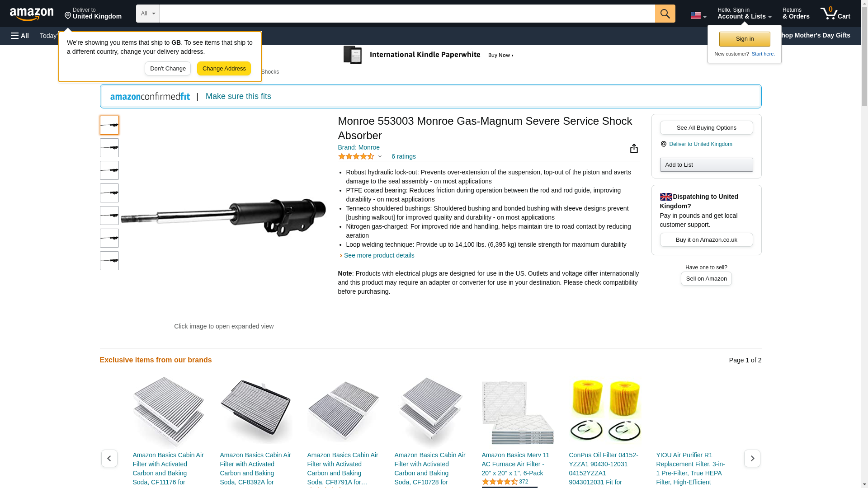The height and width of the screenshot is (488, 868).
Task: Click the carousel next arrow
Action: [x=752, y=458]
